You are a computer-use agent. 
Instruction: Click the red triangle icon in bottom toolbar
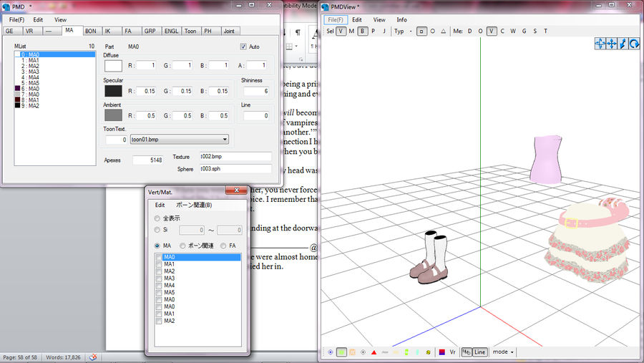pyautogui.click(x=374, y=352)
